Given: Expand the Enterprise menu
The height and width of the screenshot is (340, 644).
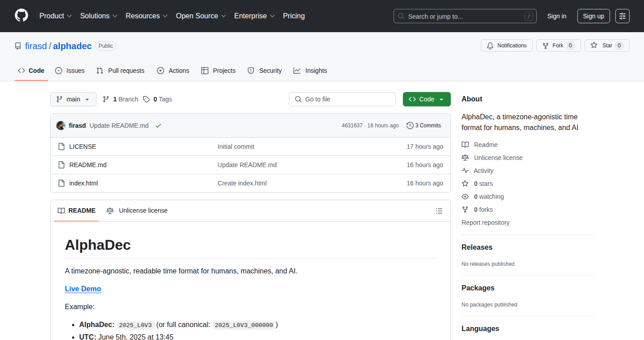Looking at the screenshot, I should pyautogui.click(x=254, y=16).
